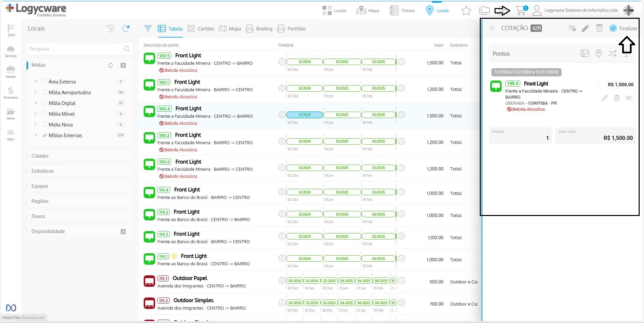
Task: Check the Mídia Digital checkbox
Action: click(44, 103)
